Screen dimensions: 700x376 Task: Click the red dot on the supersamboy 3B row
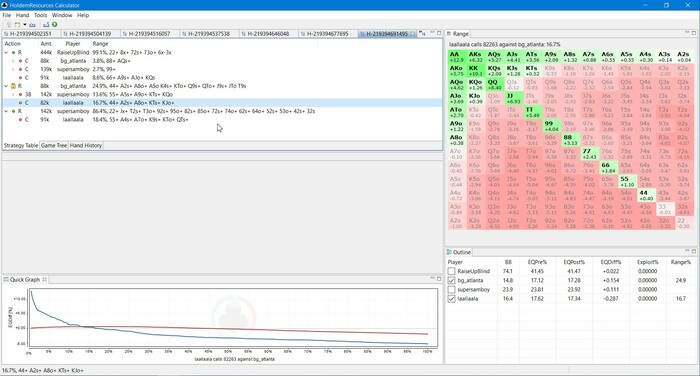[x=21, y=94]
